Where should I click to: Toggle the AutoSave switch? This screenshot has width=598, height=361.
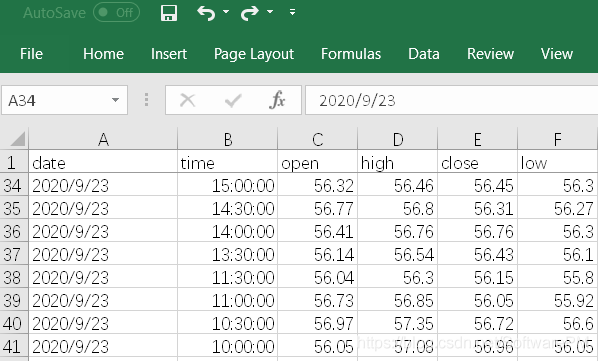(116, 13)
